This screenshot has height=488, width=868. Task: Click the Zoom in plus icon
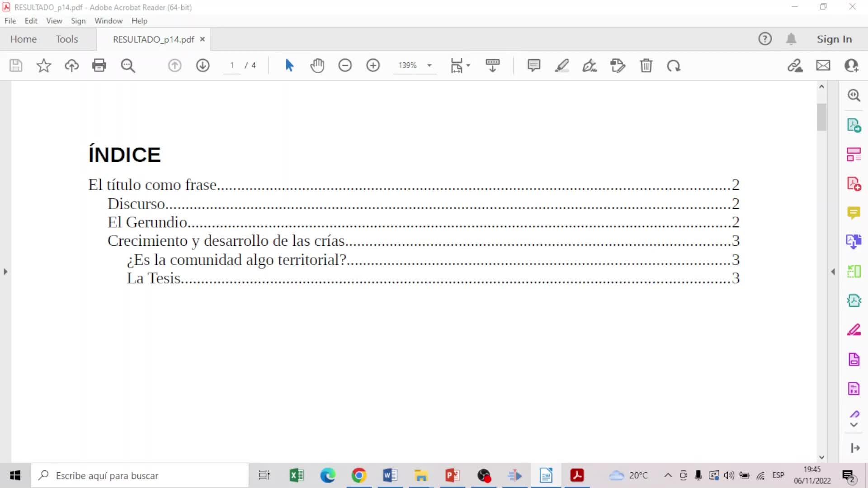(373, 66)
